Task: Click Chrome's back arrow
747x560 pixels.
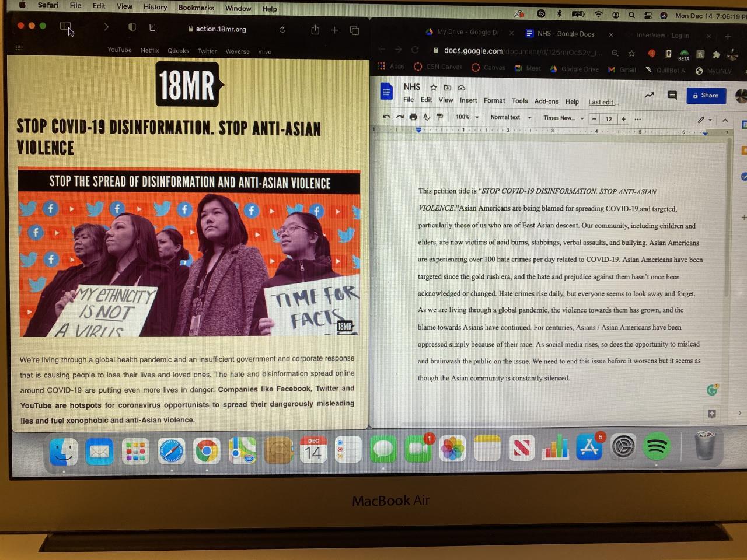Action: (x=382, y=50)
